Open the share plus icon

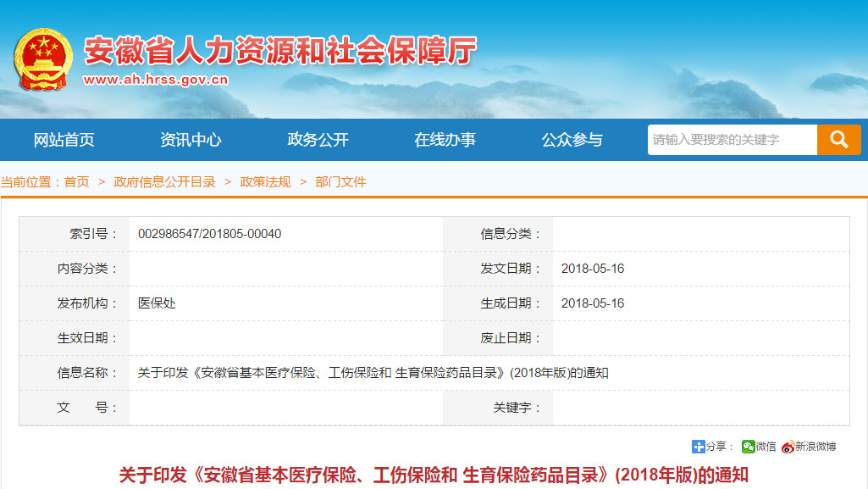click(x=698, y=447)
